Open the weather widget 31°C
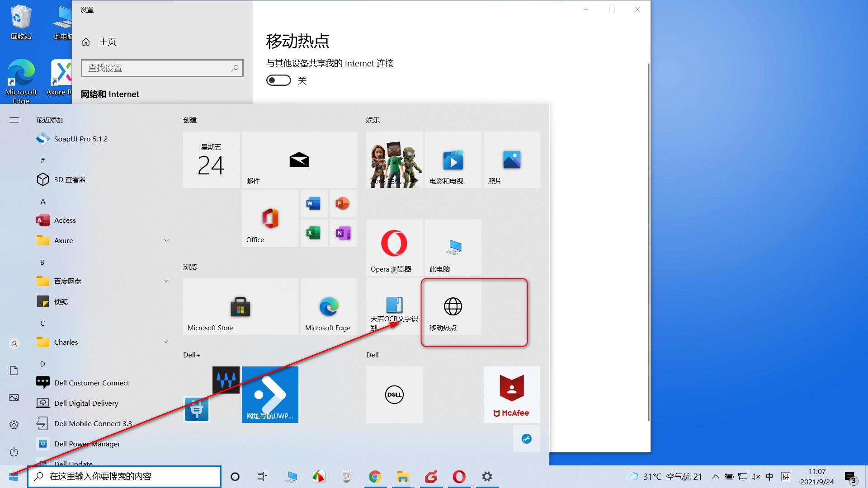 664,477
